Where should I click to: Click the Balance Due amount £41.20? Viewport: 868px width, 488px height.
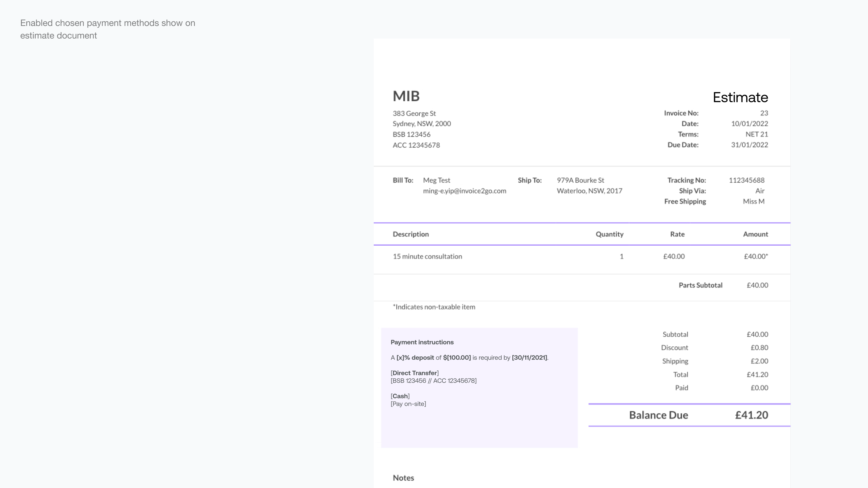click(752, 415)
